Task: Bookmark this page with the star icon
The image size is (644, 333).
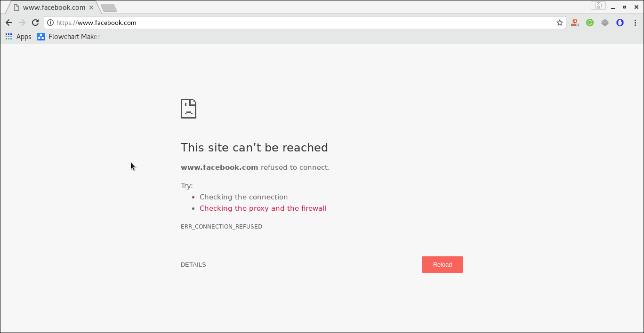Action: coord(559,22)
